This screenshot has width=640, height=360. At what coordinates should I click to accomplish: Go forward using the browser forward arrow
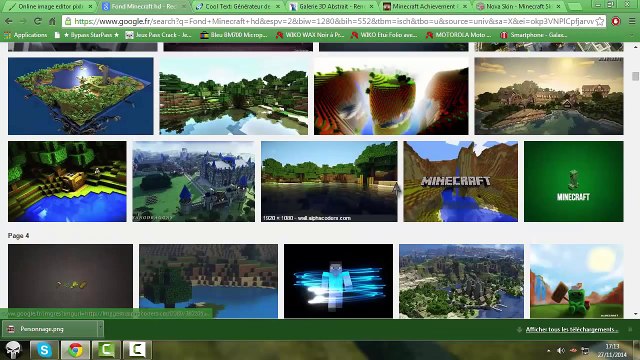pos(23,21)
